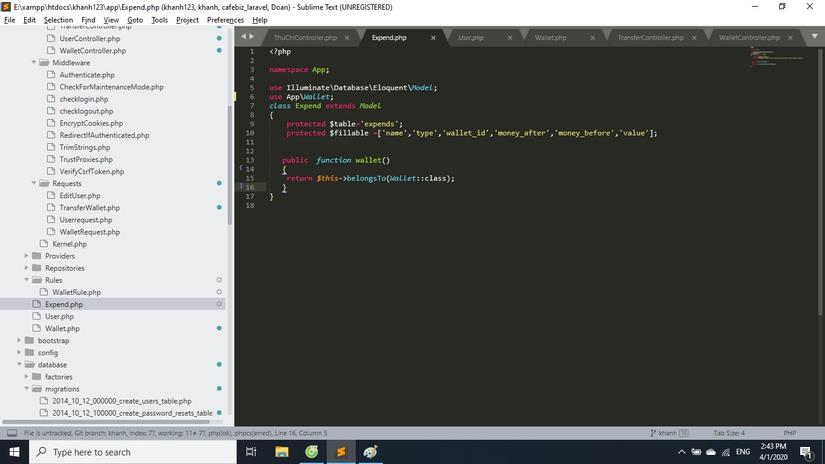Click the Windows Start button
This screenshot has height=464, width=825.
click(x=14, y=452)
